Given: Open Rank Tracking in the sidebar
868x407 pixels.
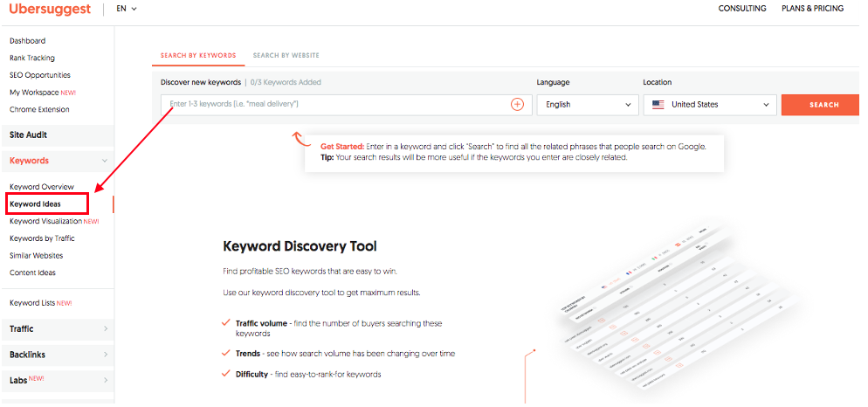Looking at the screenshot, I should click(x=32, y=59).
